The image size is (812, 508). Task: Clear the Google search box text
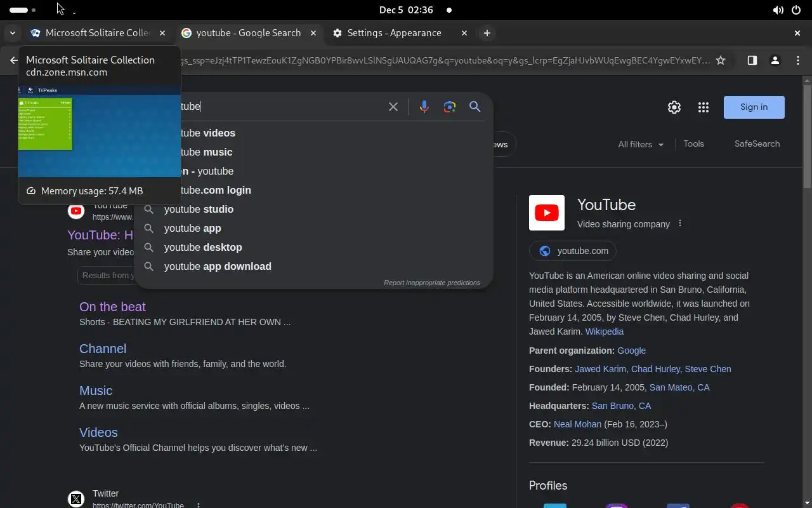(x=393, y=107)
